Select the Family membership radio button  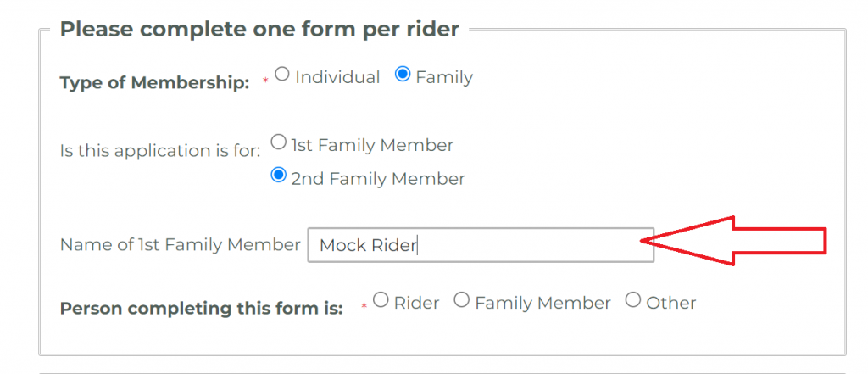point(403,75)
